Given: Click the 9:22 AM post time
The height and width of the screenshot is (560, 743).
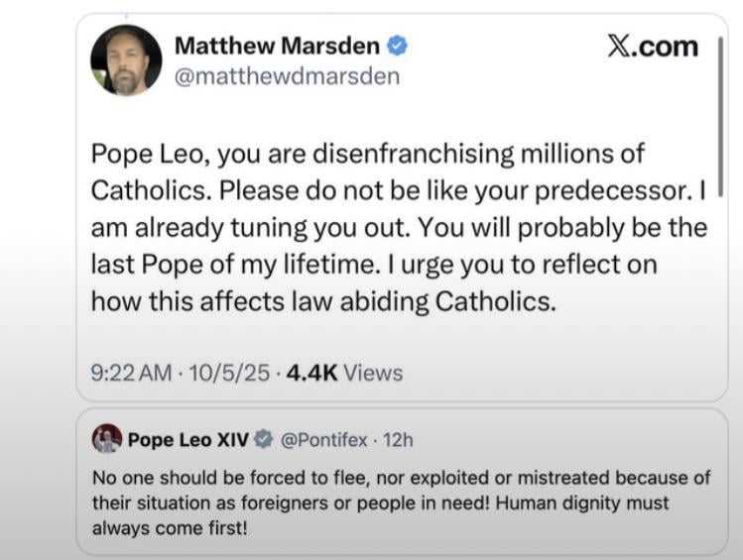Looking at the screenshot, I should coord(131,373).
